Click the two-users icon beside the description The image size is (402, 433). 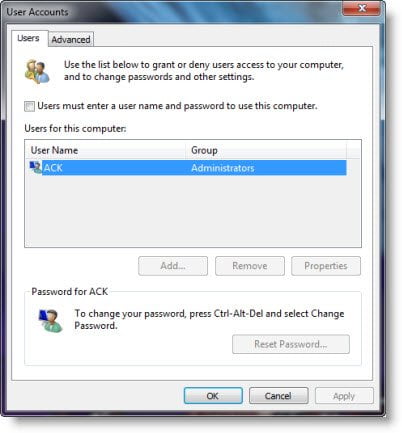coord(37,71)
